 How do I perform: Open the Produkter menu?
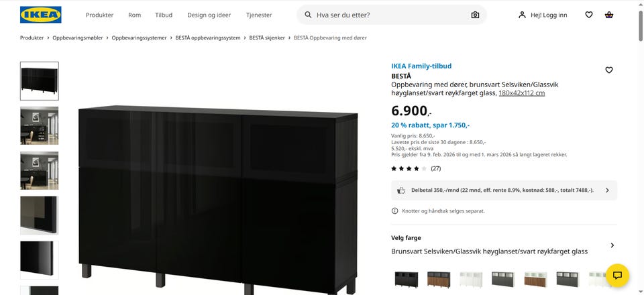99,15
